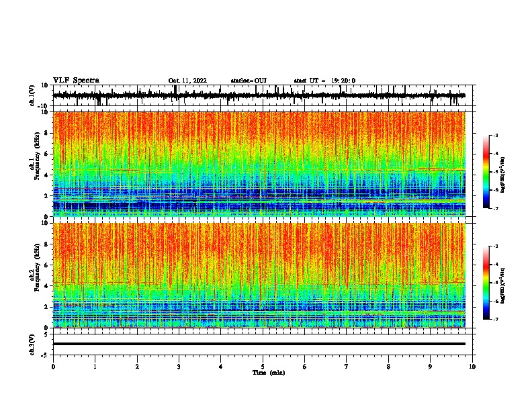Click the 'Time (min)' axis label
This screenshot has width=532, height=411.
[269, 373]
